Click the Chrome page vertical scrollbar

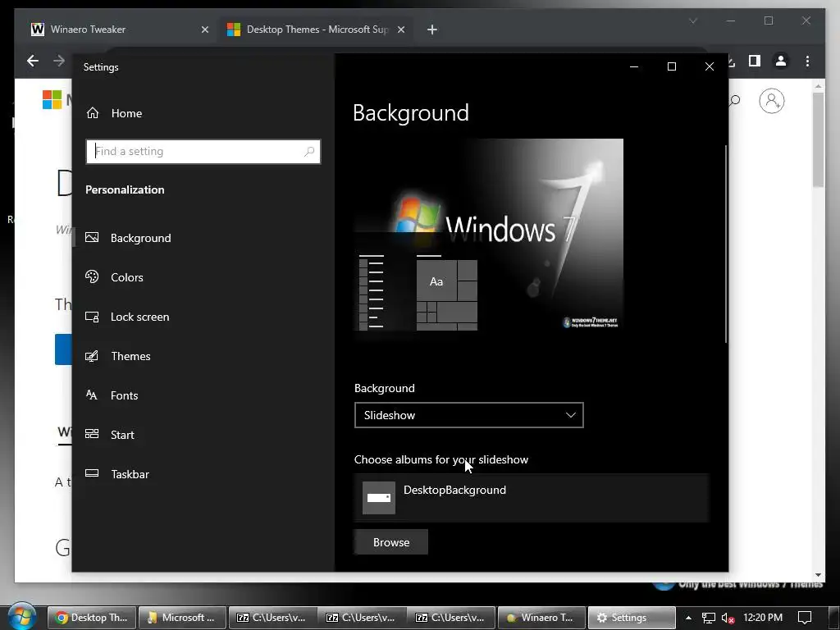(818, 139)
